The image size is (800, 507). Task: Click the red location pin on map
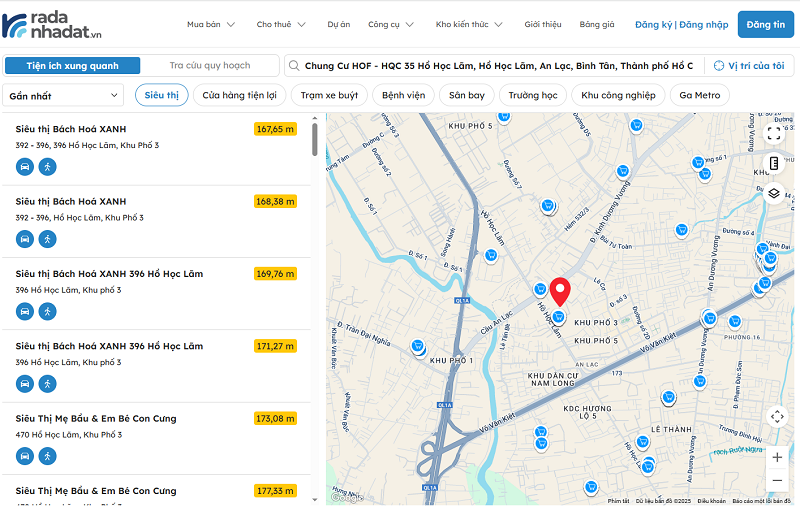coord(560,291)
